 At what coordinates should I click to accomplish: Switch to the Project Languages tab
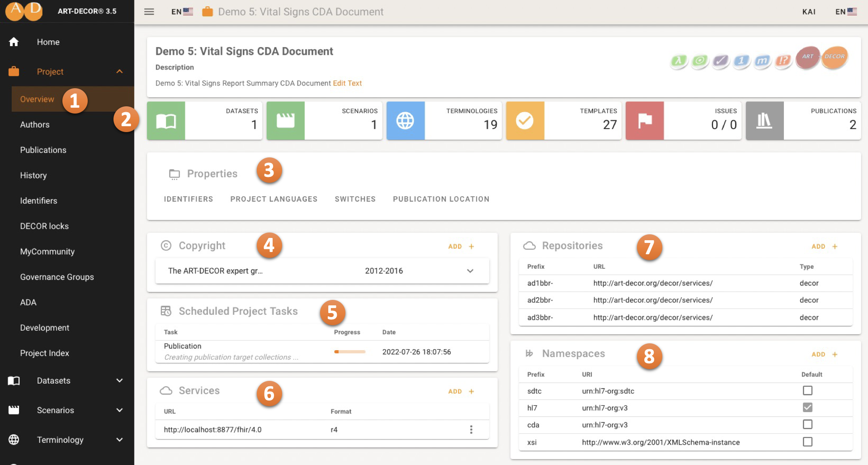point(274,199)
